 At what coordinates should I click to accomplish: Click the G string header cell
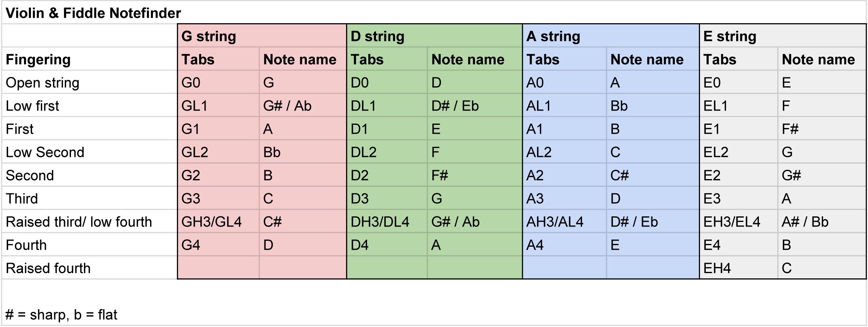pyautogui.click(x=262, y=36)
